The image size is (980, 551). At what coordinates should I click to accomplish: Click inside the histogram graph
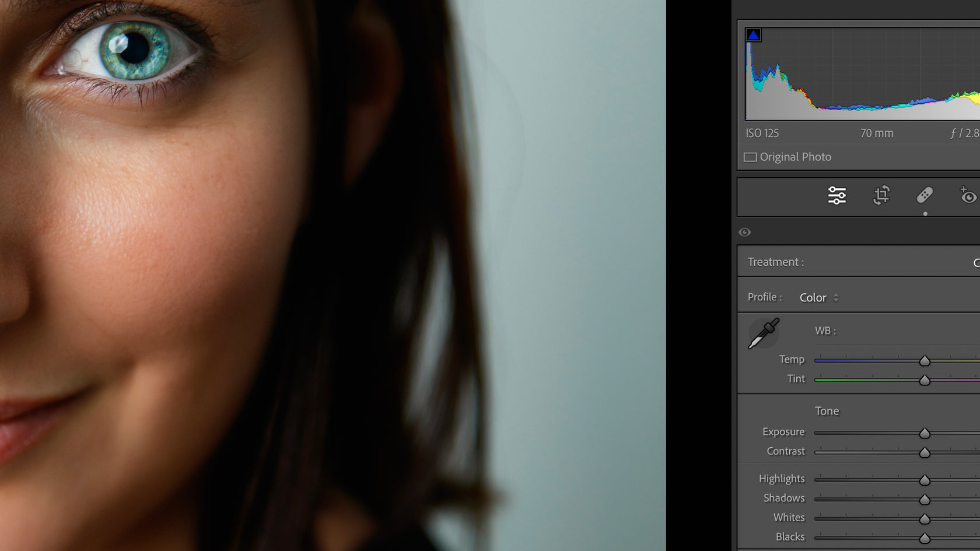(863, 76)
